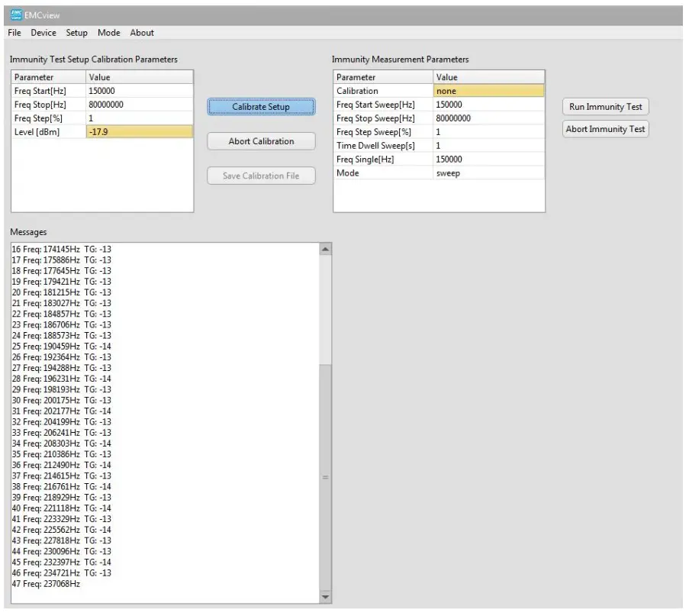
Task: Select the Freq Step[%] value cell
Action: pos(140,118)
